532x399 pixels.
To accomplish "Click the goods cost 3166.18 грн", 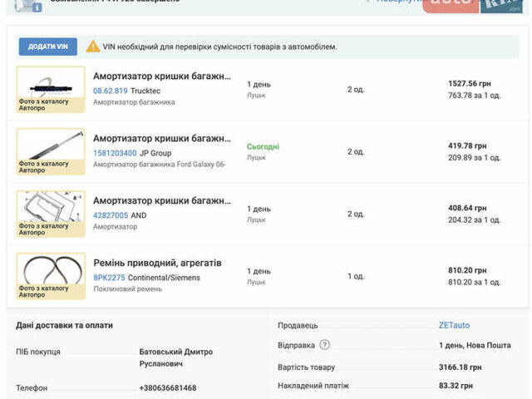I will click(460, 367).
